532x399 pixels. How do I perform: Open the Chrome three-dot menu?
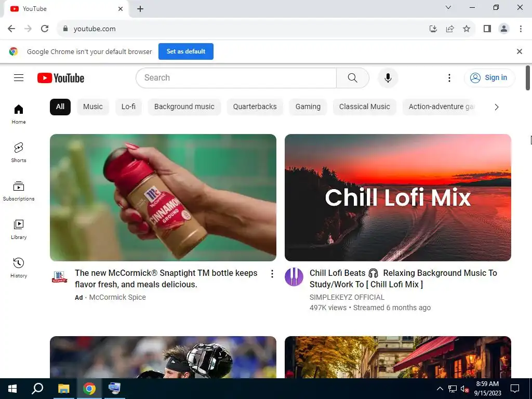pyautogui.click(x=521, y=29)
